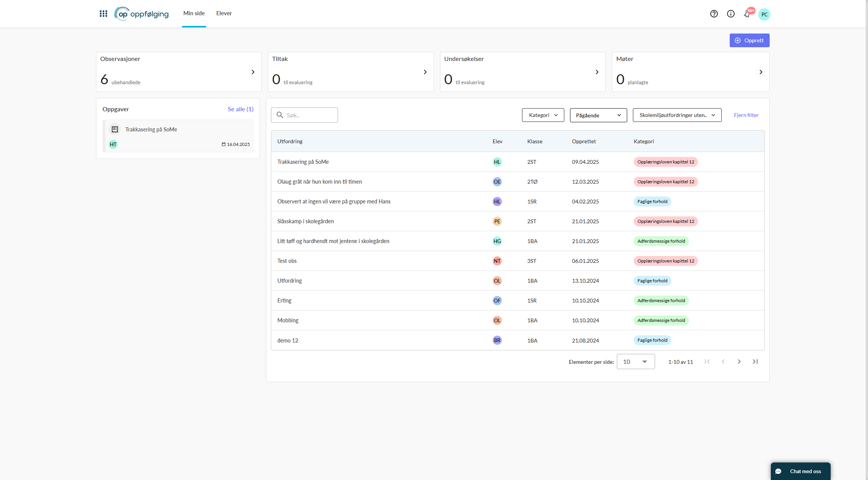This screenshot has height=480, width=868.
Task: Select the Min side tab
Action: coord(194,13)
